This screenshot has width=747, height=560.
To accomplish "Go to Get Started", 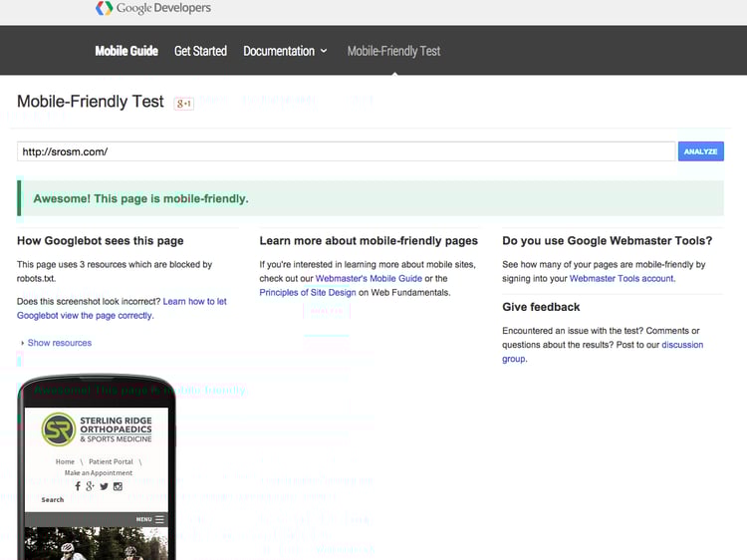I will (x=200, y=51).
